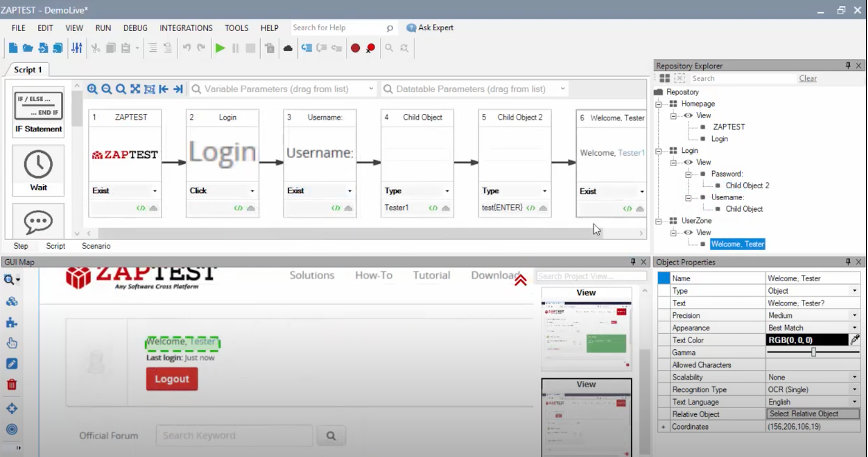Collapse the Homepage node in Repository tree
This screenshot has height=457, width=868.
(659, 104)
